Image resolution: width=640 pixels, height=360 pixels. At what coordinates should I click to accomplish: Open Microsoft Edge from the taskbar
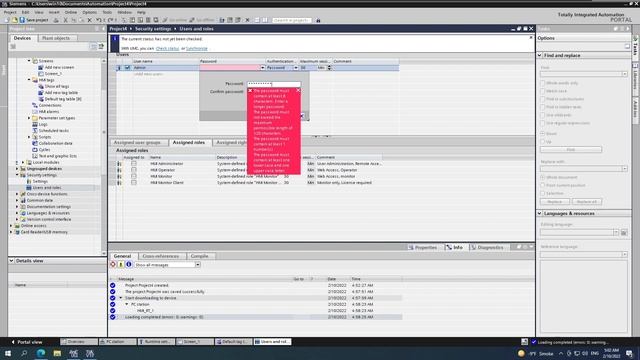pos(41,353)
